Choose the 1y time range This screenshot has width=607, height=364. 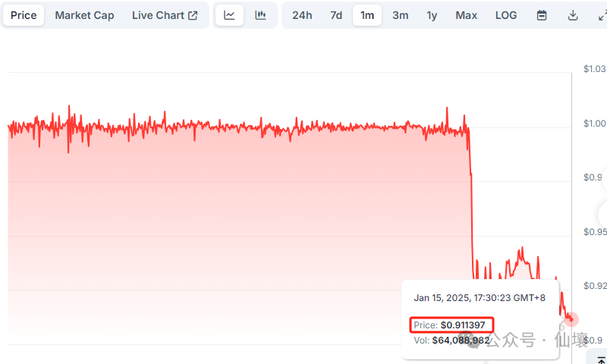point(432,15)
